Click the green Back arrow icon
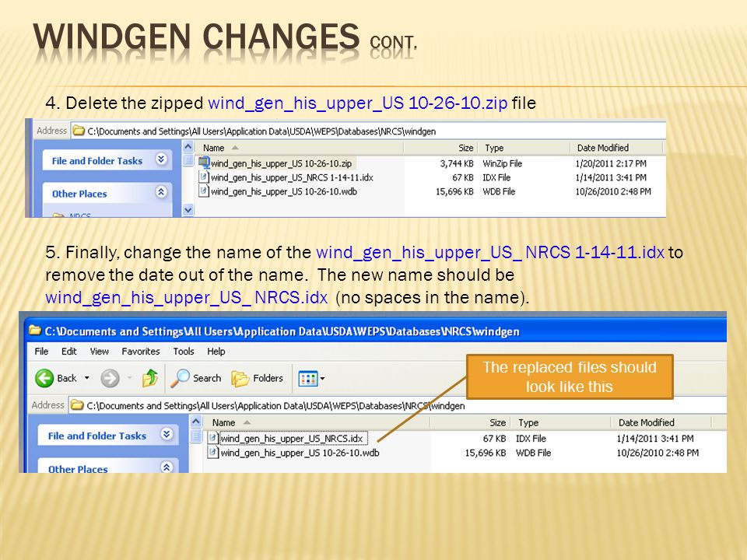 tap(44, 379)
